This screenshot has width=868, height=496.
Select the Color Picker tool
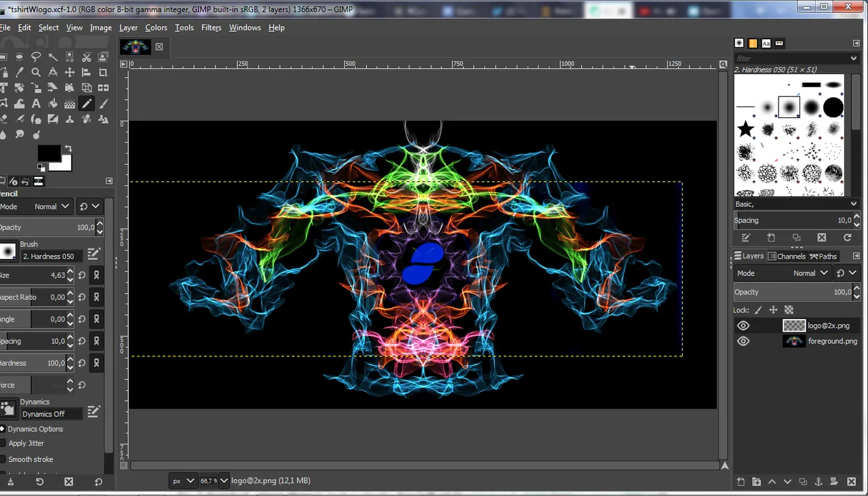19,73
